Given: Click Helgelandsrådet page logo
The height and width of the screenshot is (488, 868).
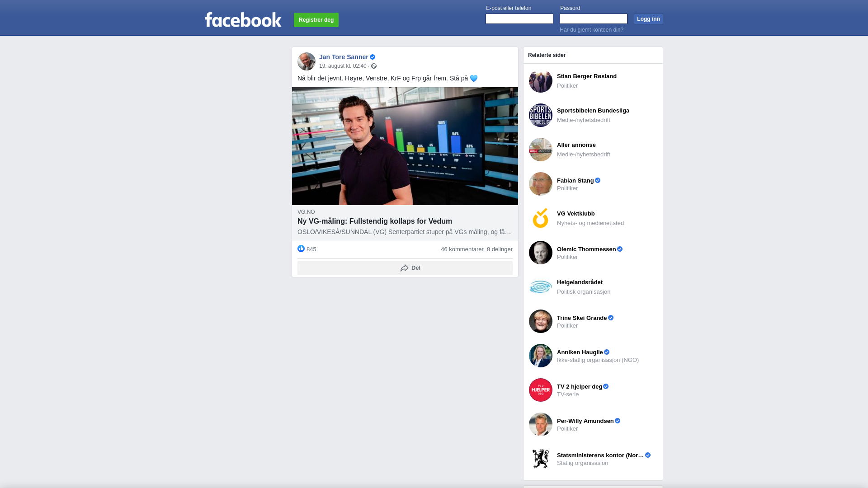Looking at the screenshot, I should pyautogui.click(x=541, y=287).
